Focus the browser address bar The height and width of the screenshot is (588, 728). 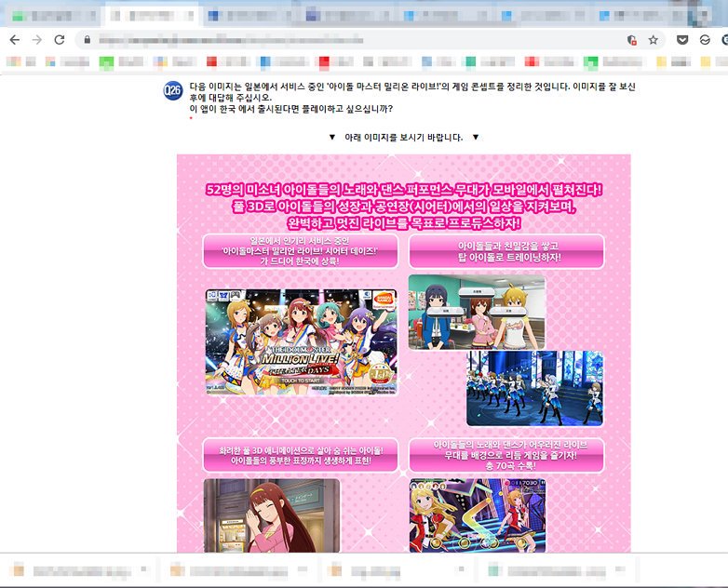click(x=354, y=40)
